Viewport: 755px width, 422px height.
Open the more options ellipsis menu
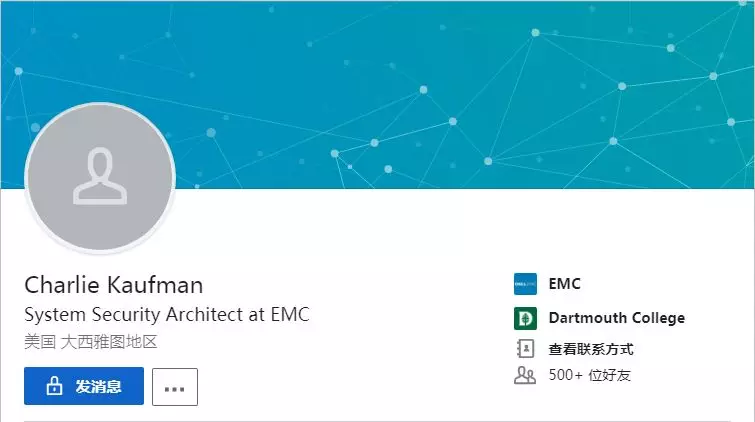click(x=175, y=387)
